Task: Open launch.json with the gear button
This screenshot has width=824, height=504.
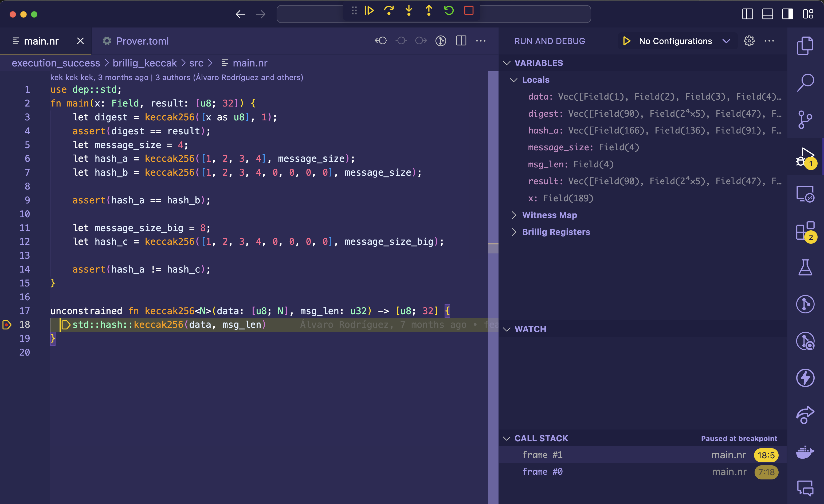Action: pyautogui.click(x=749, y=41)
